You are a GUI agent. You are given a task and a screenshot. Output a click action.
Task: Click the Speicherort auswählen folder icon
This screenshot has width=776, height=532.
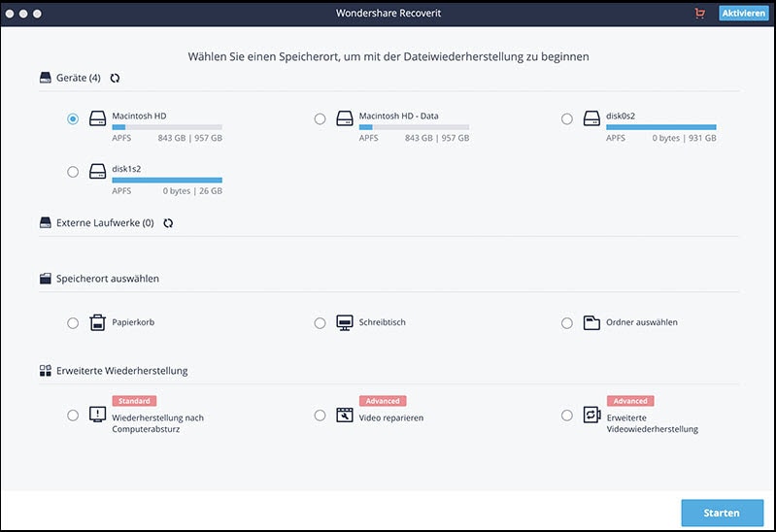(45, 278)
